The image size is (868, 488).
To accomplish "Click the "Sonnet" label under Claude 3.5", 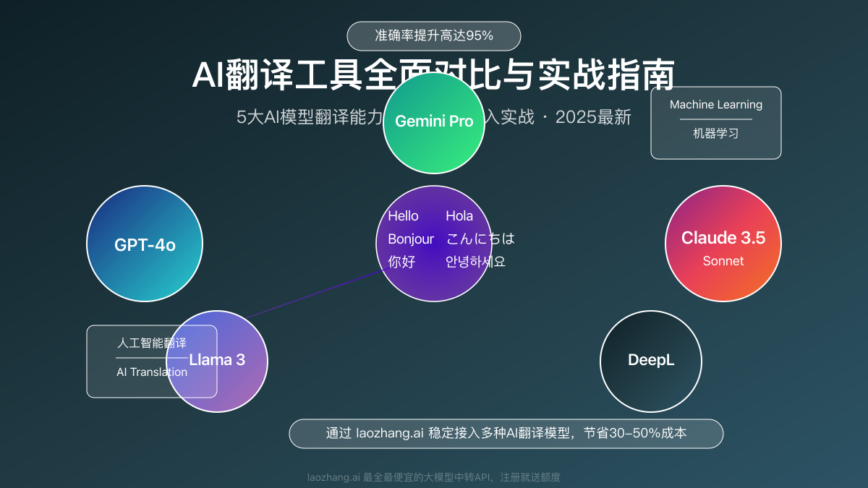I will pyautogui.click(x=723, y=261).
